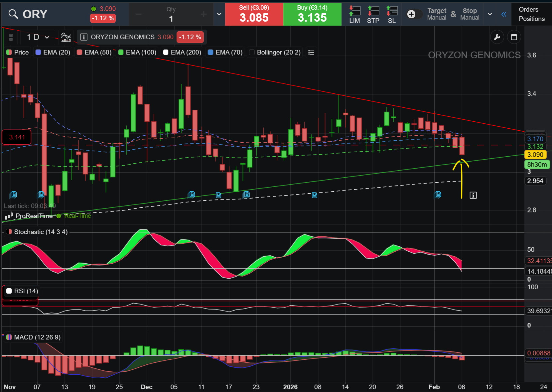Expand the 1 D timeframe dropdown

[38, 37]
